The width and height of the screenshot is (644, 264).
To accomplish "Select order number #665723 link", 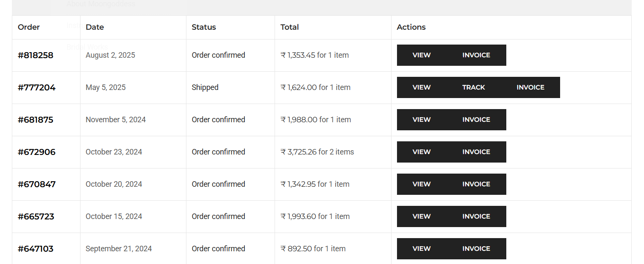I will point(36,216).
